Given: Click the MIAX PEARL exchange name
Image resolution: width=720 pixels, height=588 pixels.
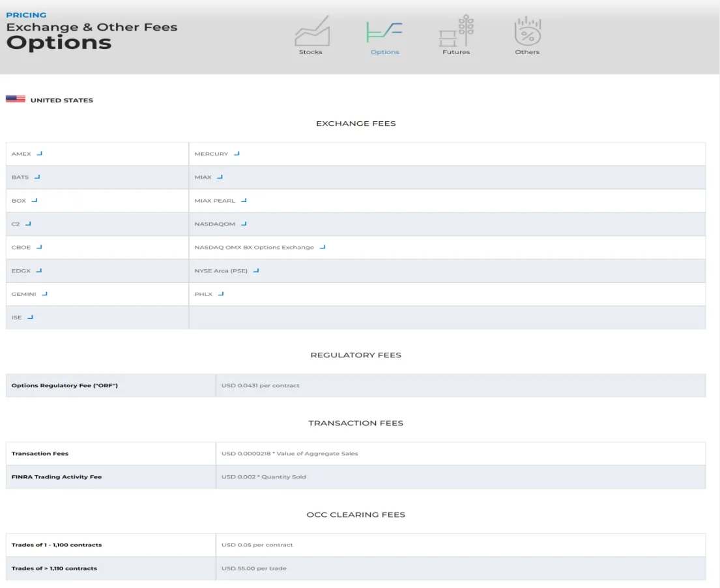Looking at the screenshot, I should 215,201.
